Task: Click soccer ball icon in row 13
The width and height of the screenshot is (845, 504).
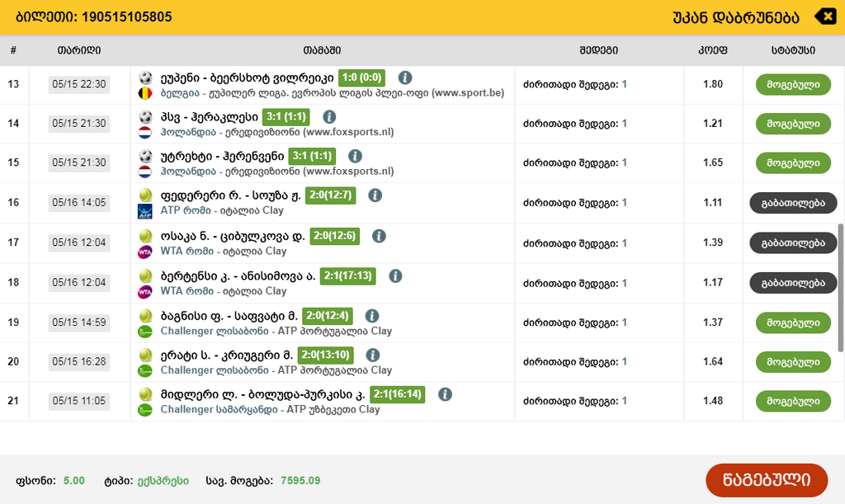Action: coord(145,77)
